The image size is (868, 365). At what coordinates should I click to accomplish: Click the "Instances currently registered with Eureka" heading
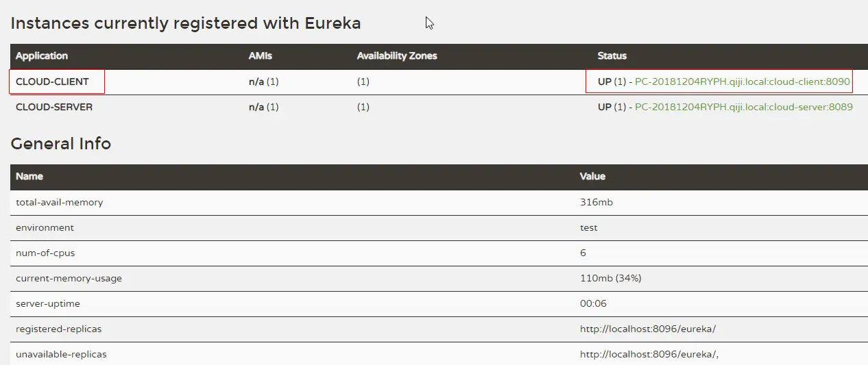point(185,23)
